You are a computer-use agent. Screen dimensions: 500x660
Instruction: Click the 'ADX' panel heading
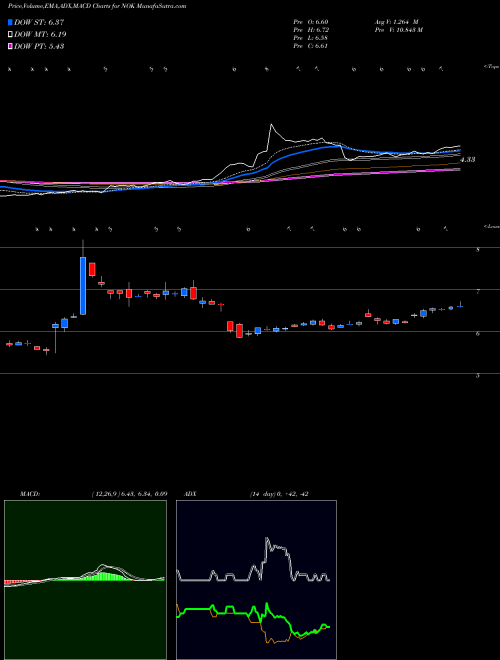[190, 494]
